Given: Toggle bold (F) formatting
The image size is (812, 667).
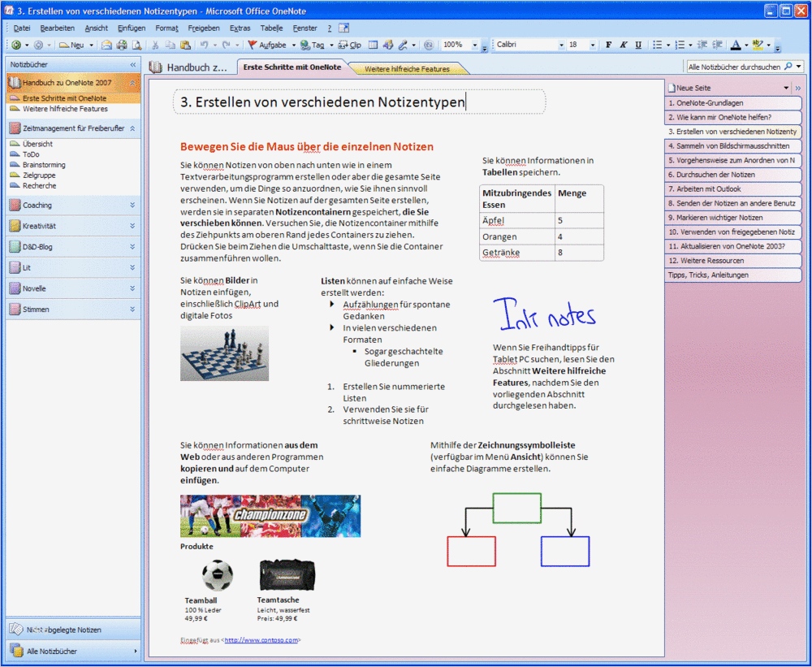Looking at the screenshot, I should pos(608,45).
